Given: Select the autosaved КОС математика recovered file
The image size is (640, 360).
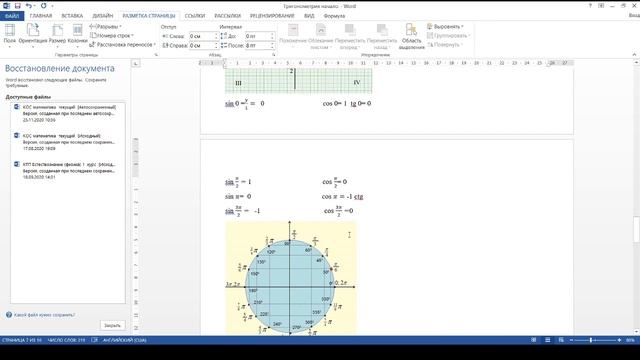Looking at the screenshot, I should (68, 113).
